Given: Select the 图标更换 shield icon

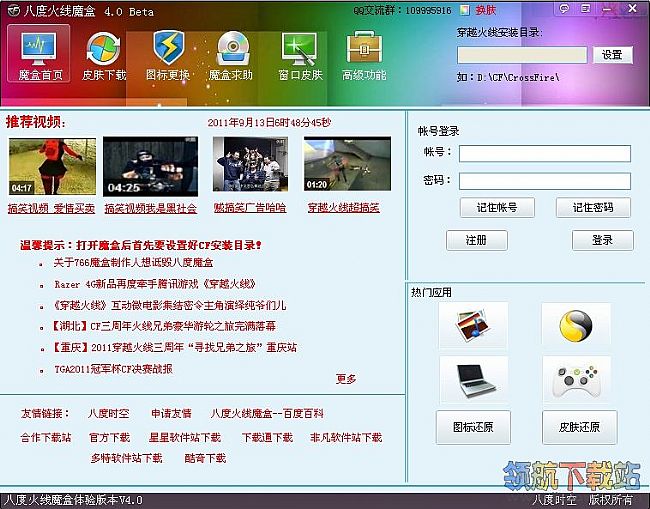Looking at the screenshot, I should [168, 56].
